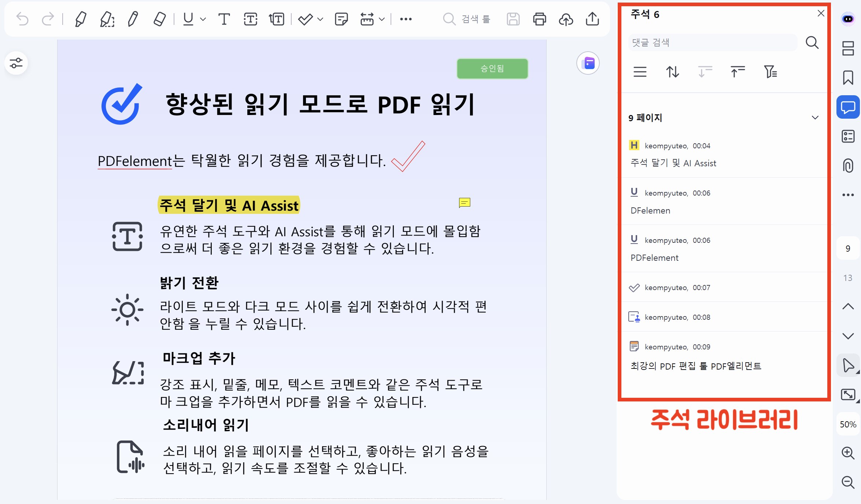
Task: Open the stamp checkmark dropdown arrow
Action: coord(320,19)
